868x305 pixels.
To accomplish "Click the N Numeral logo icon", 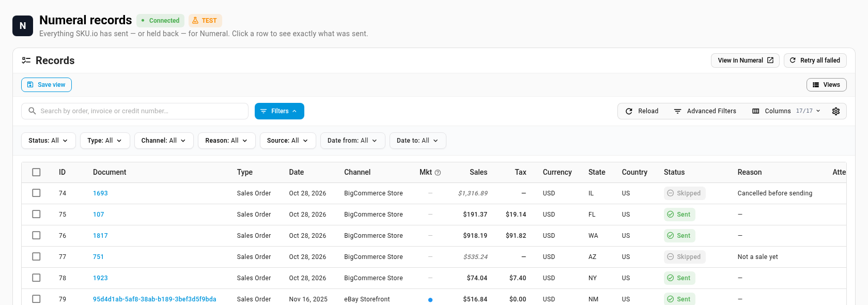I will click(23, 26).
